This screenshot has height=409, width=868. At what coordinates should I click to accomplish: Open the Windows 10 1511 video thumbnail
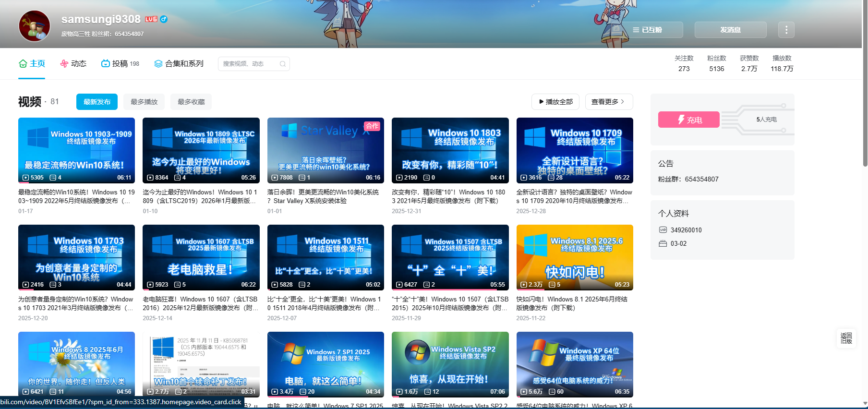(x=325, y=257)
